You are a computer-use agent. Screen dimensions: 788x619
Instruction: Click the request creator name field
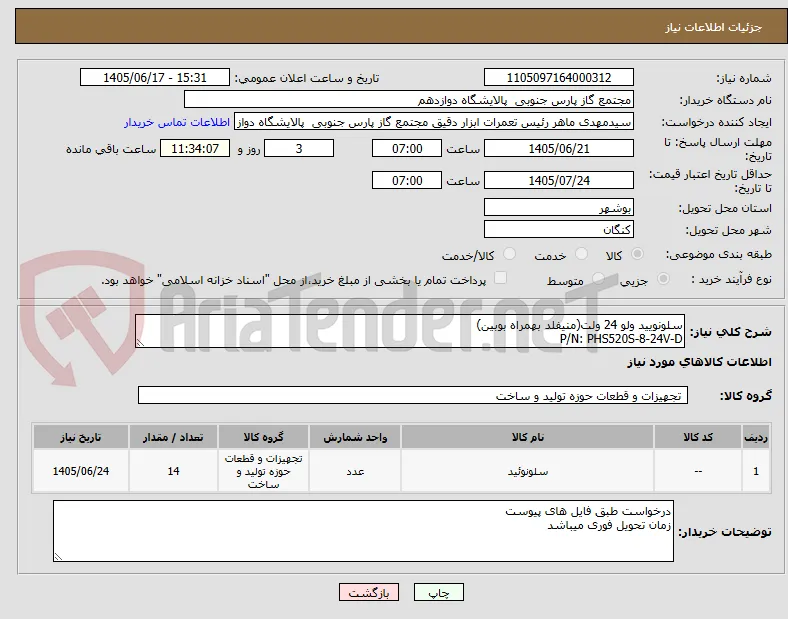(x=434, y=122)
